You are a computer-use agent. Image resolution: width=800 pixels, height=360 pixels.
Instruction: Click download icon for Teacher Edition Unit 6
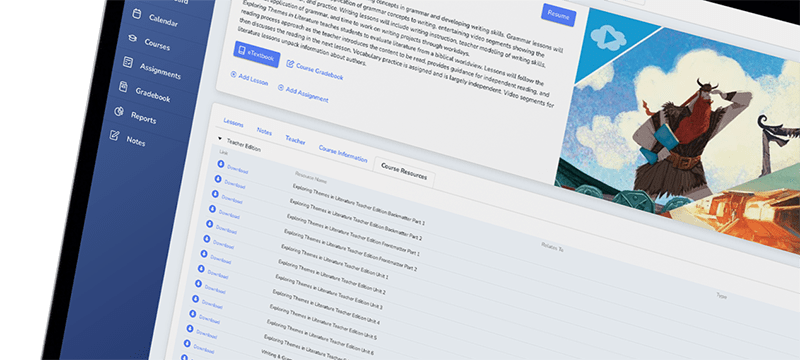(x=195, y=299)
